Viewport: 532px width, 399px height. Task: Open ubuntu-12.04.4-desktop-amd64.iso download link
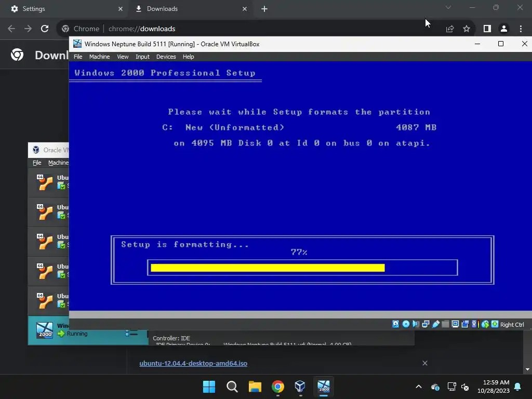pyautogui.click(x=193, y=363)
